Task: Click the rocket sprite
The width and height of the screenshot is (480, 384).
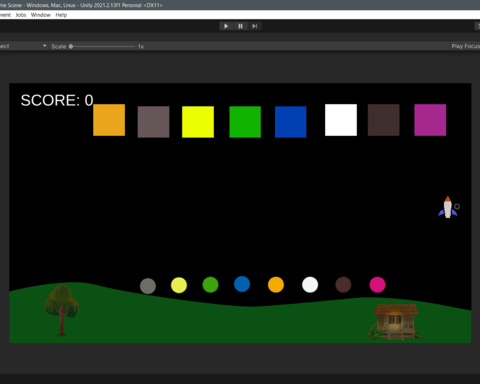Action: (x=448, y=207)
